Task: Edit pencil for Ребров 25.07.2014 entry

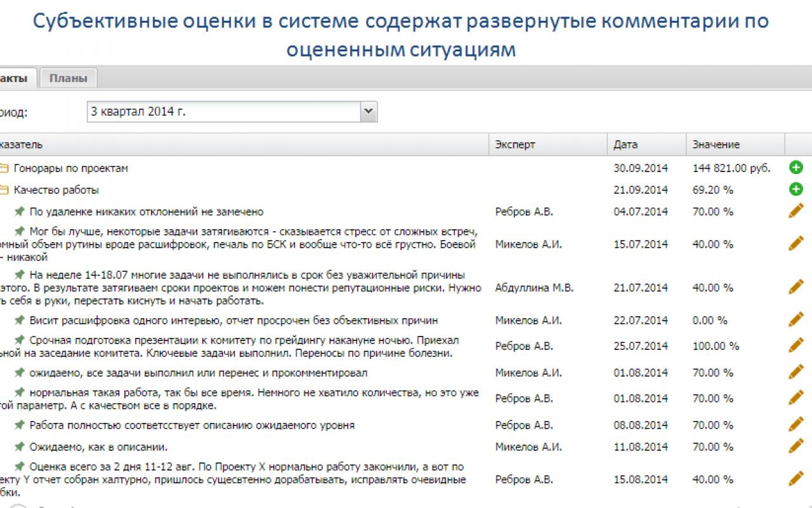Action: pyautogui.click(x=796, y=345)
